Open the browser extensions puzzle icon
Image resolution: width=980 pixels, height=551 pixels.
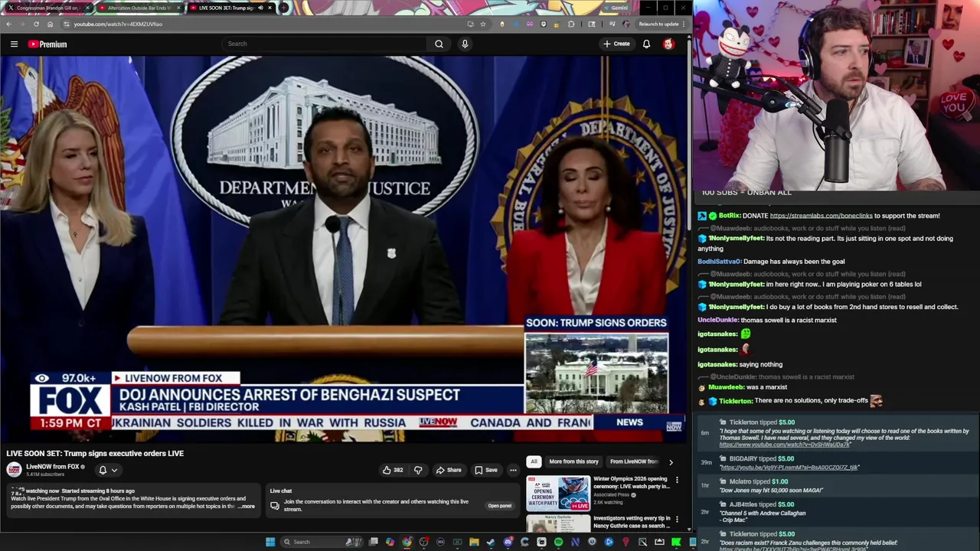click(x=571, y=24)
